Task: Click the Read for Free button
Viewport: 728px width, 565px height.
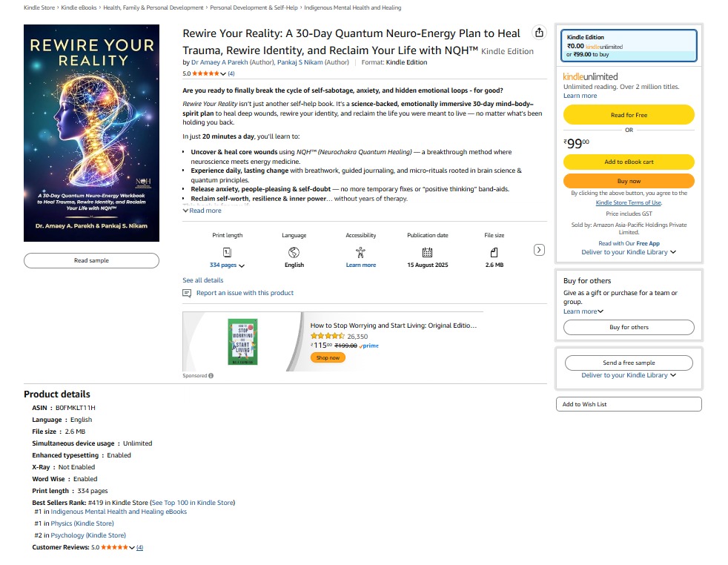Action: click(x=629, y=115)
